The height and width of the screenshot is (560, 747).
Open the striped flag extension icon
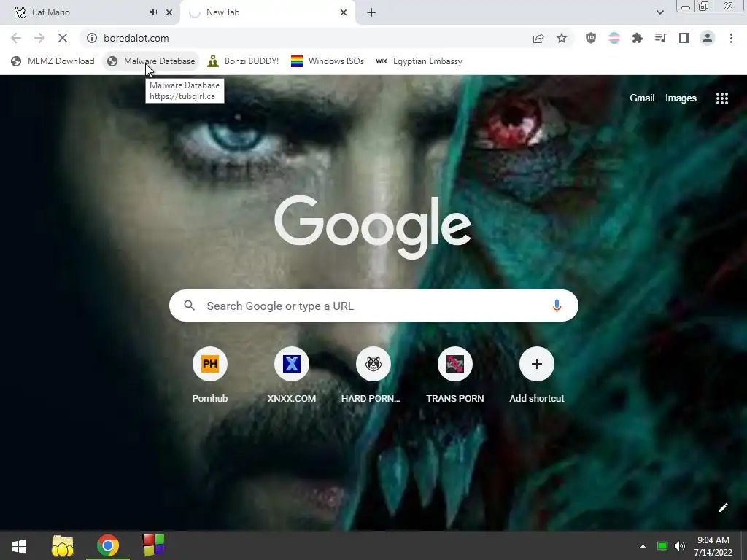(614, 38)
